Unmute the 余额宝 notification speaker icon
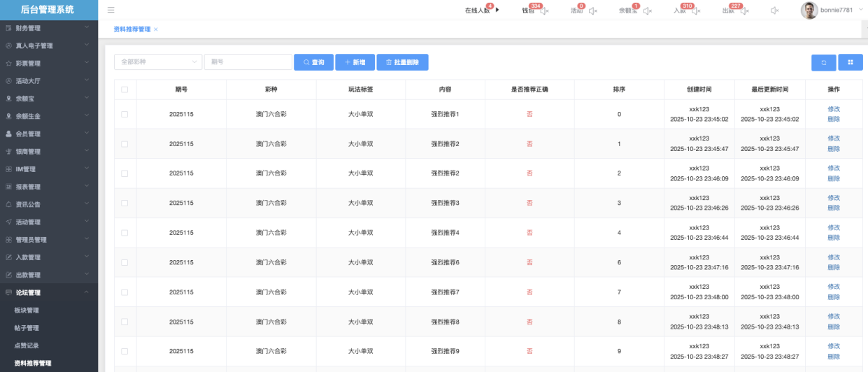The image size is (868, 372). click(x=648, y=11)
